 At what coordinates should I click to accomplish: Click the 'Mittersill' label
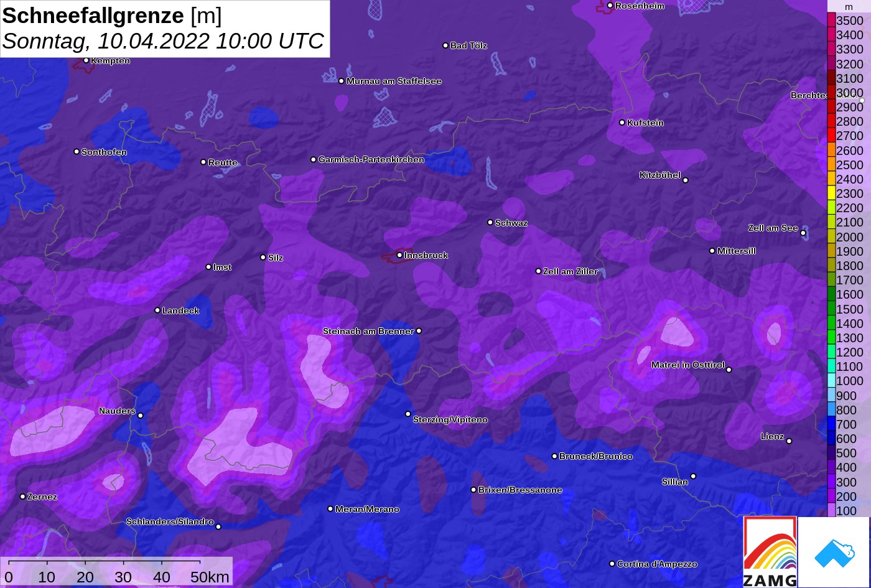(737, 251)
